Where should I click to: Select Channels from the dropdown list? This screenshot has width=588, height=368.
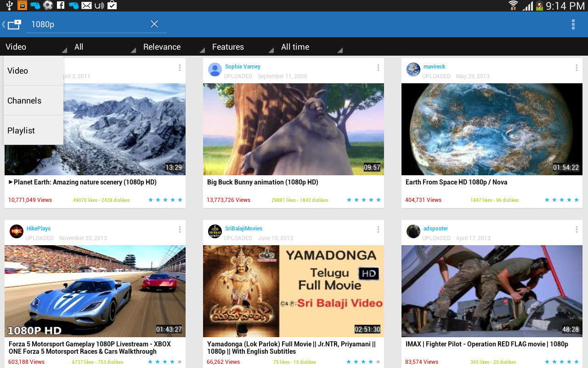click(34, 101)
